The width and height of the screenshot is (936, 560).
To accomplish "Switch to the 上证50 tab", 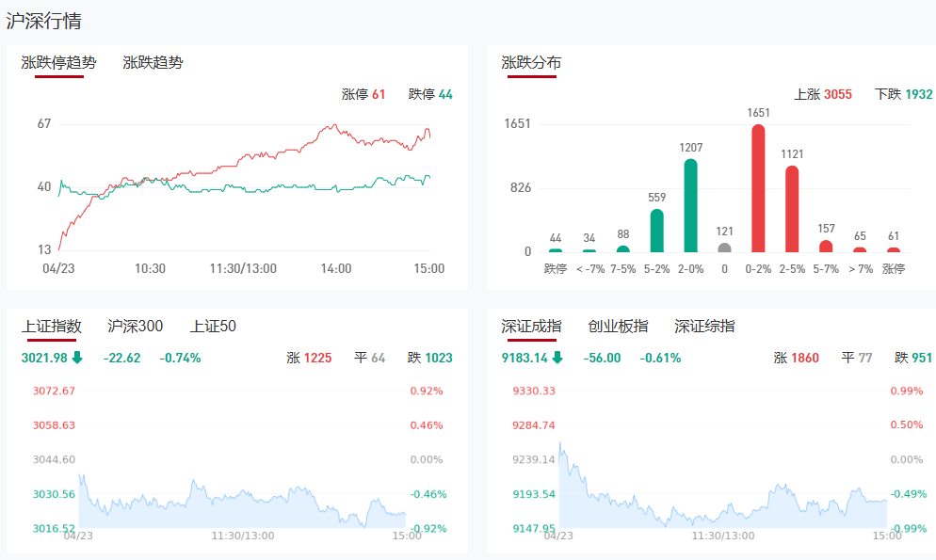I will 213,327.
